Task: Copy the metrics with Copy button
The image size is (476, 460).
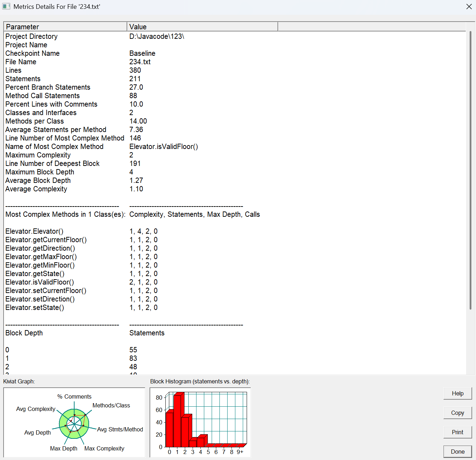Action: coord(458,413)
